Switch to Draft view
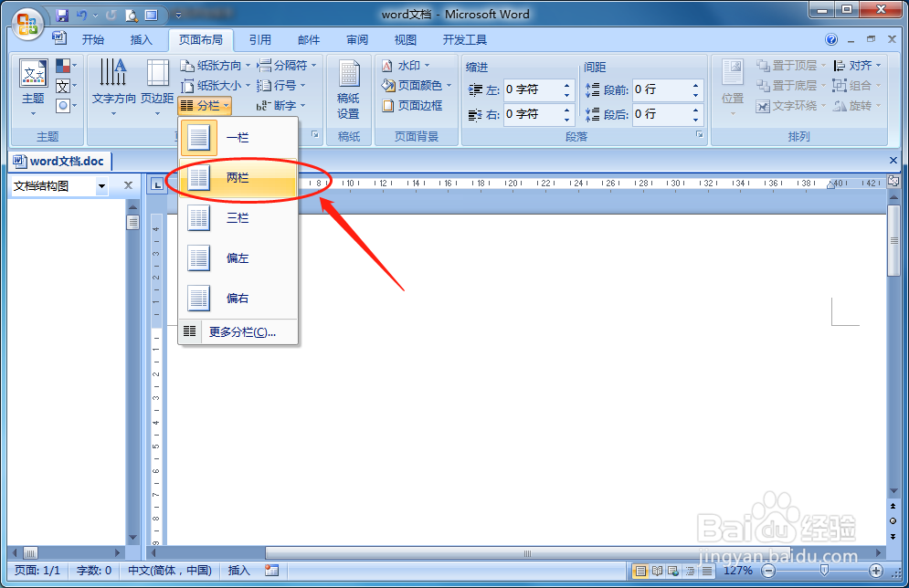Screen dimensions: 909x588 pos(706,572)
